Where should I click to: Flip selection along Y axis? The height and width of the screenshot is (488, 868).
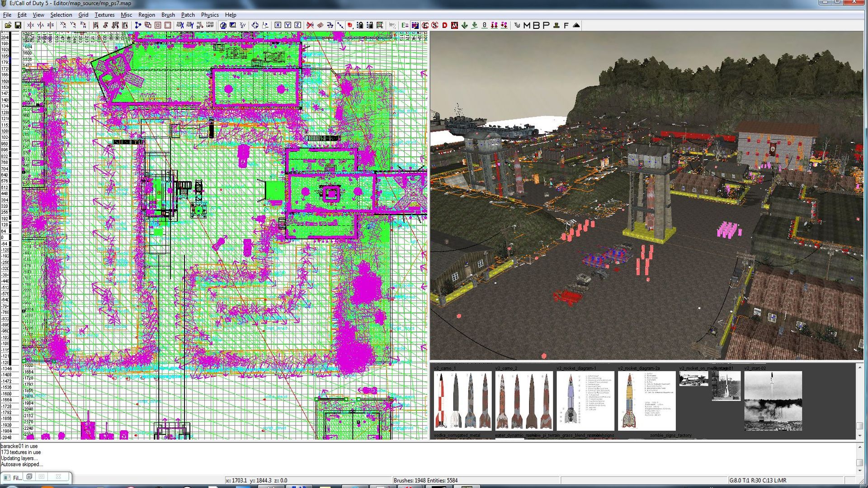tap(41, 25)
